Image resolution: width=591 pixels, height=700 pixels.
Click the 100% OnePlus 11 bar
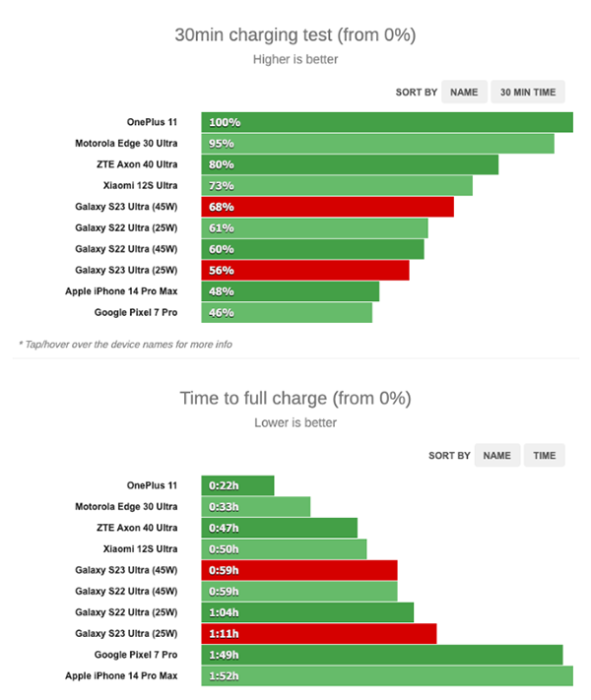click(x=387, y=122)
